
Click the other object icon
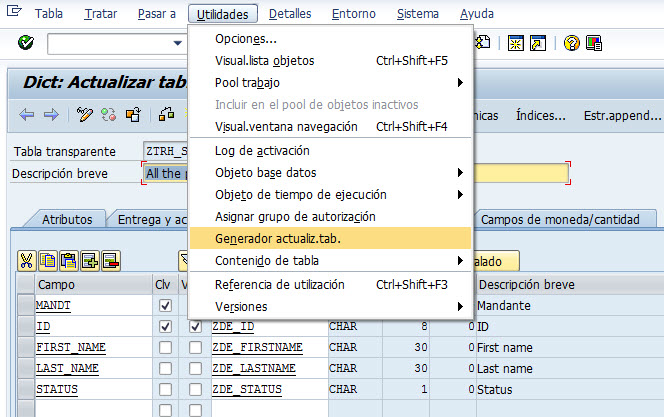[133, 114]
